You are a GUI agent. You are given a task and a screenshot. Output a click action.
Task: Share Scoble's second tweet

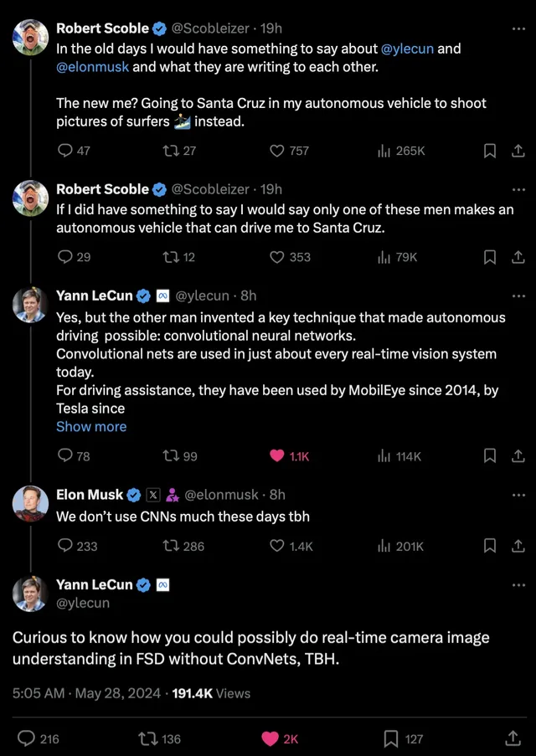(518, 257)
